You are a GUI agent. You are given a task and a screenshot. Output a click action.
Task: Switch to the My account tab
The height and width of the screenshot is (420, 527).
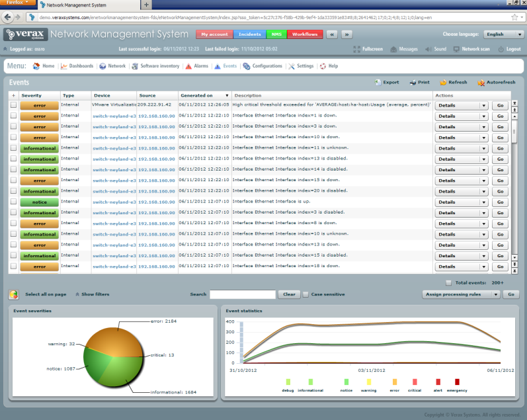click(214, 34)
